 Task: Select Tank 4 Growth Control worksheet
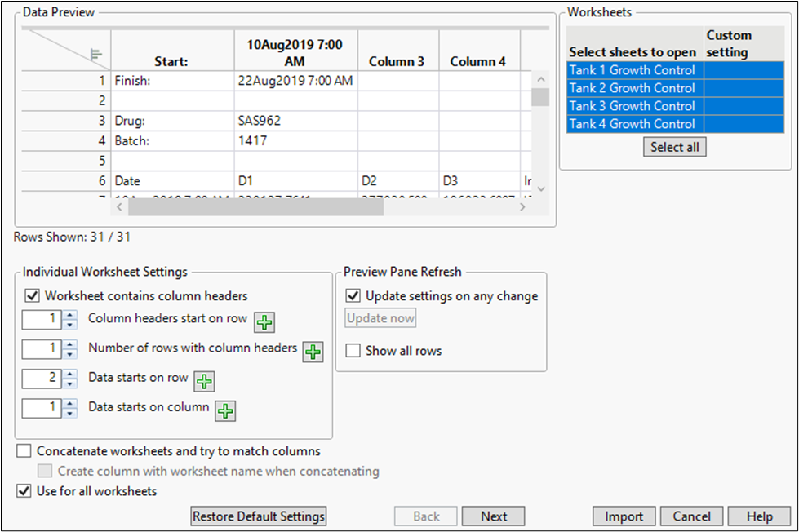[x=632, y=124]
